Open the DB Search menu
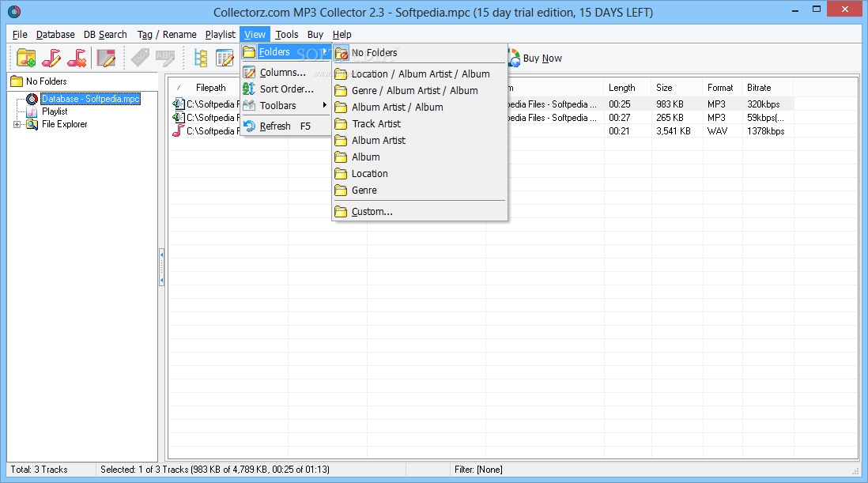This screenshot has width=868, height=483. pyautogui.click(x=105, y=34)
